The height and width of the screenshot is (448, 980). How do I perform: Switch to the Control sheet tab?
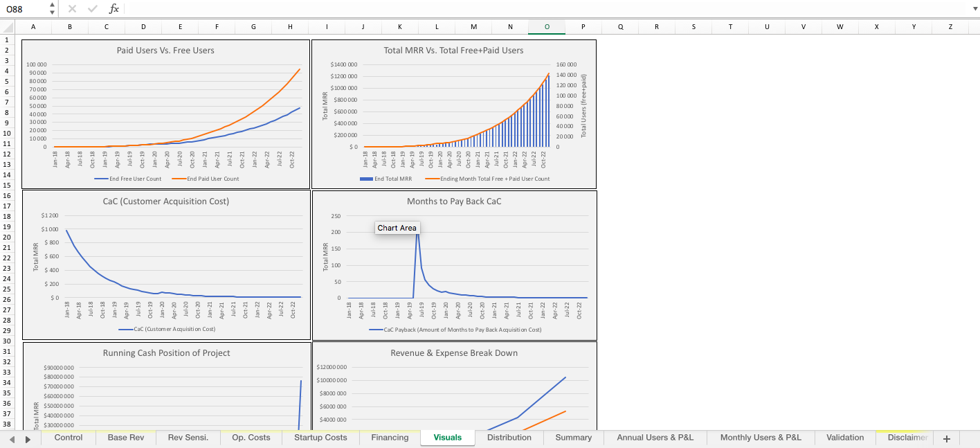click(x=68, y=438)
